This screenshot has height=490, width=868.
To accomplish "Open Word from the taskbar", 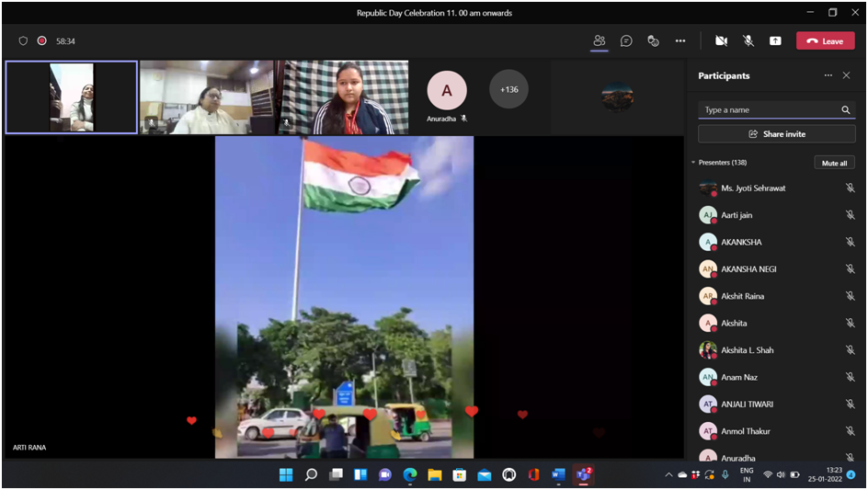I will click(558, 474).
